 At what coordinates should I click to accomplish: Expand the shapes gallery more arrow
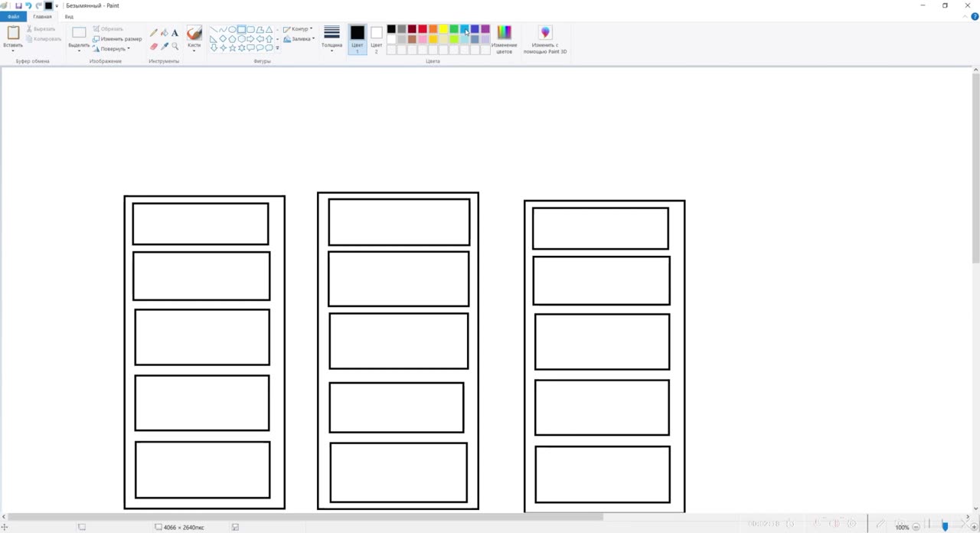point(277,48)
